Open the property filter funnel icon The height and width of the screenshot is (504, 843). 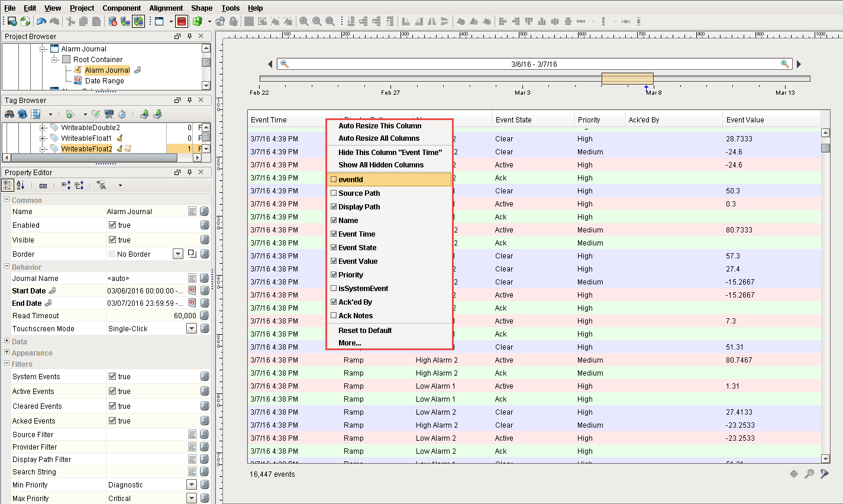[x=102, y=185]
